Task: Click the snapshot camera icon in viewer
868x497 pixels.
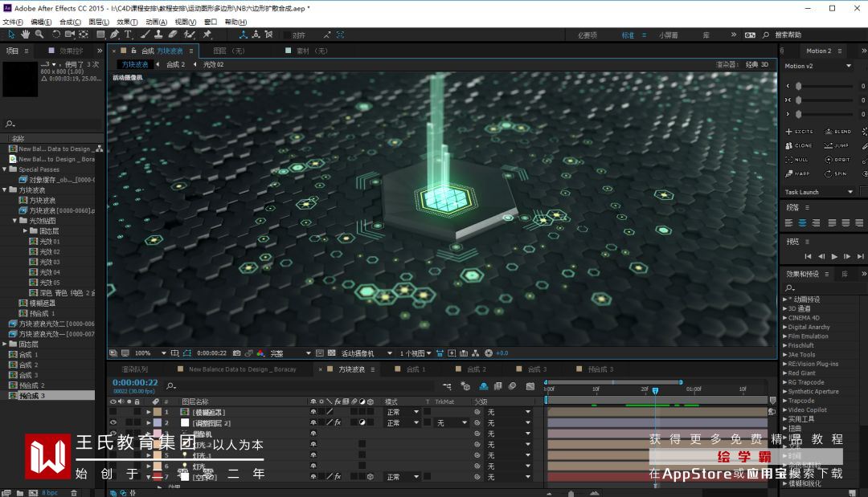Action: (236, 353)
